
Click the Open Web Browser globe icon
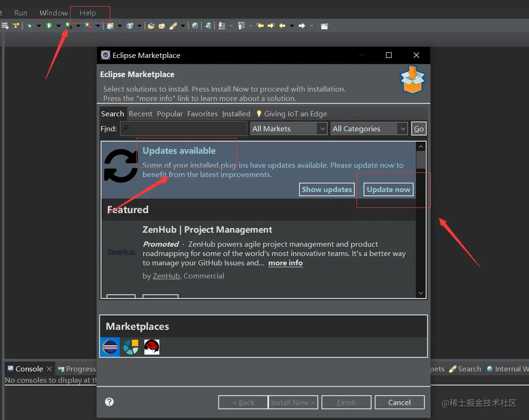pyautogui.click(x=195, y=26)
